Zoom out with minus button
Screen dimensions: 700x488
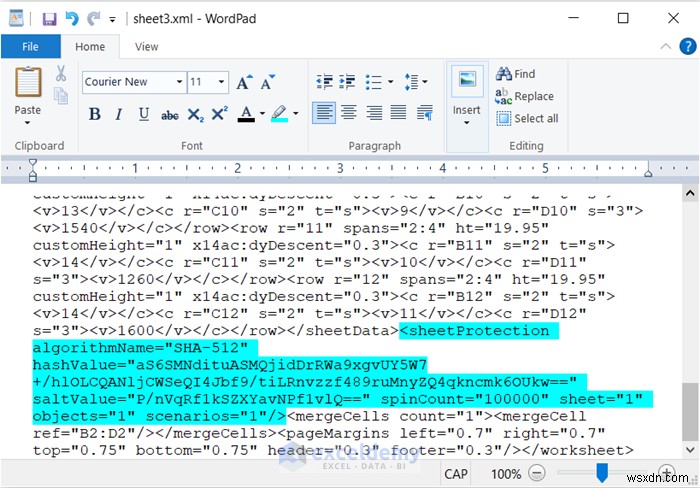coord(537,473)
